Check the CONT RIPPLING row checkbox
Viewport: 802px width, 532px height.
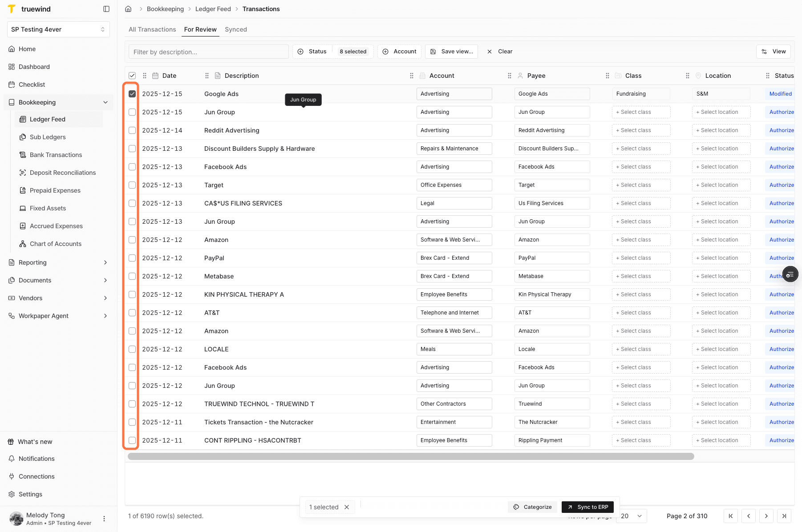132,440
